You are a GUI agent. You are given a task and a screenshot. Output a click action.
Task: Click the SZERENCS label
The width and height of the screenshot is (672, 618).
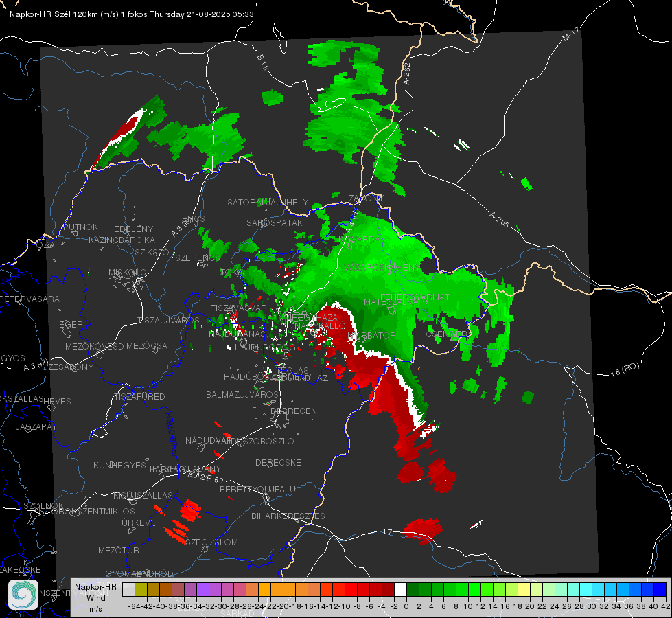click(198, 257)
